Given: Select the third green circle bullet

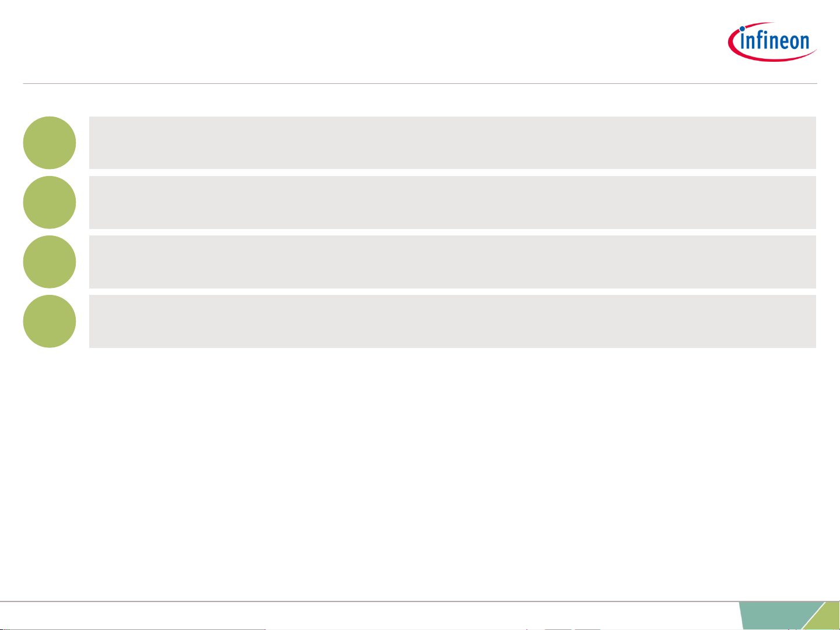Looking at the screenshot, I should [x=50, y=262].
